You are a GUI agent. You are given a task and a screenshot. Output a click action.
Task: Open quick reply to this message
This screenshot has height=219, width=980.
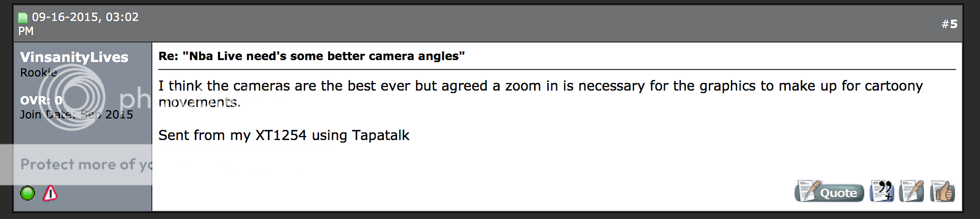pos(912,191)
